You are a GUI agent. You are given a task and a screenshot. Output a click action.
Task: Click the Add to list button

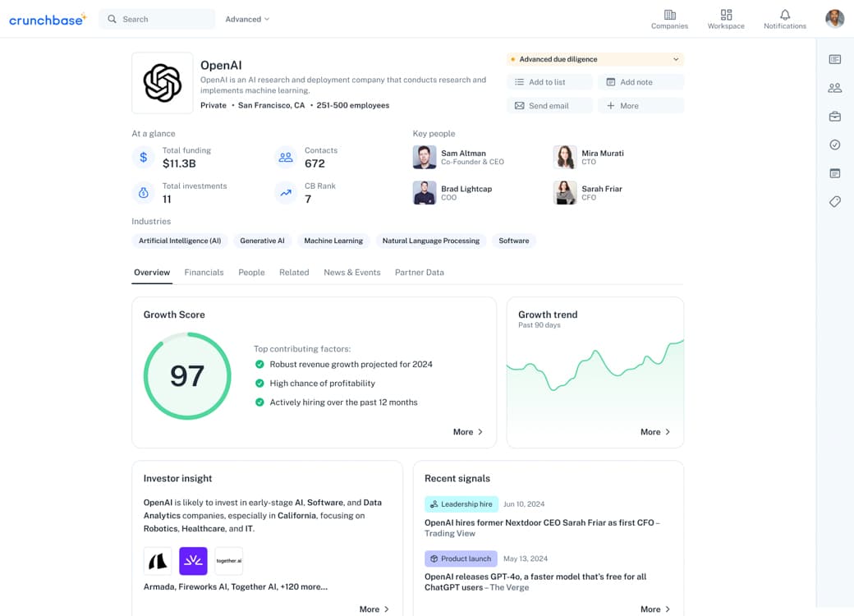pos(549,82)
